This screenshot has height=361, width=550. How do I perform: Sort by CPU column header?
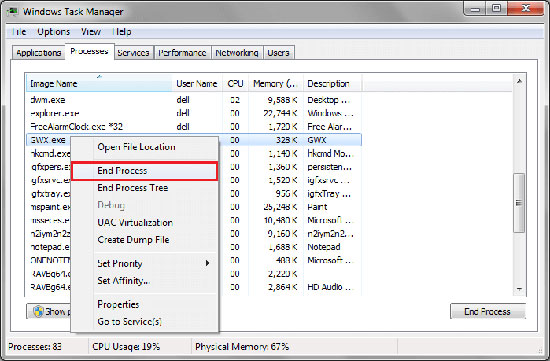(x=235, y=83)
